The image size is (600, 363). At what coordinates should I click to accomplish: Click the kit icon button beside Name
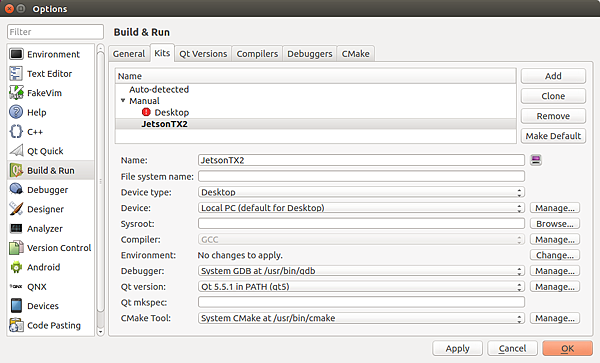pyautogui.click(x=536, y=160)
